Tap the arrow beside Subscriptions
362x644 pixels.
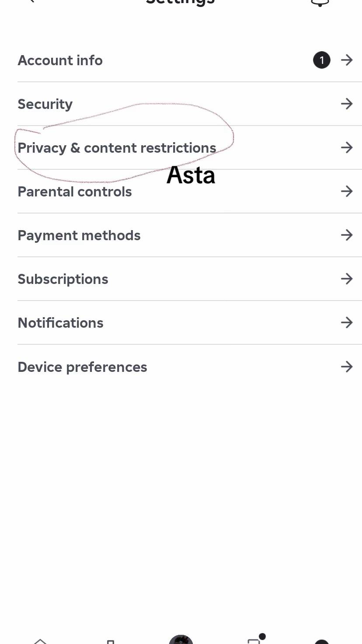(347, 279)
